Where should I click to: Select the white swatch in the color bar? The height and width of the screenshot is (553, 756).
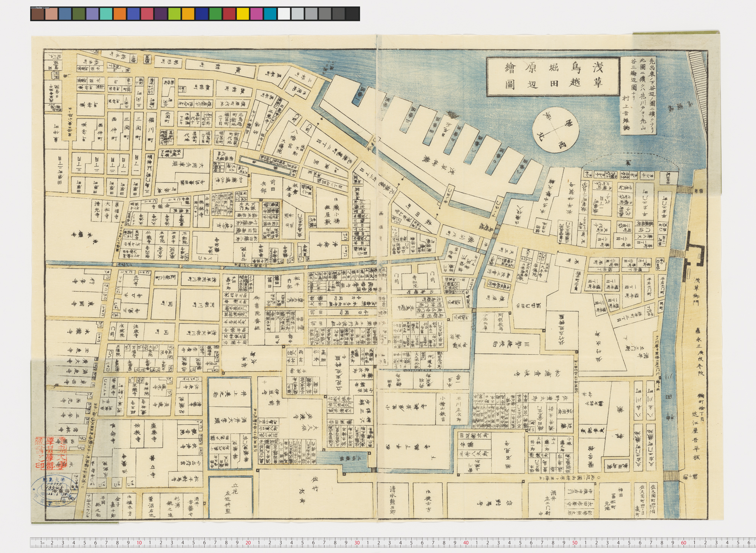[284, 14]
